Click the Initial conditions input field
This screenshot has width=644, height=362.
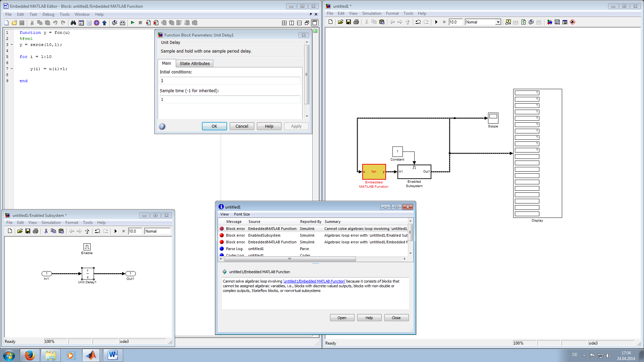tap(230, 81)
